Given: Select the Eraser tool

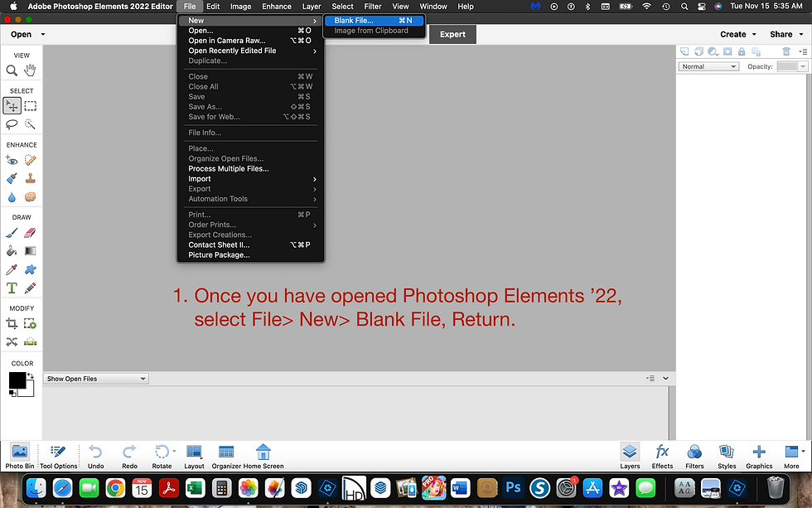Looking at the screenshot, I should pos(30,233).
